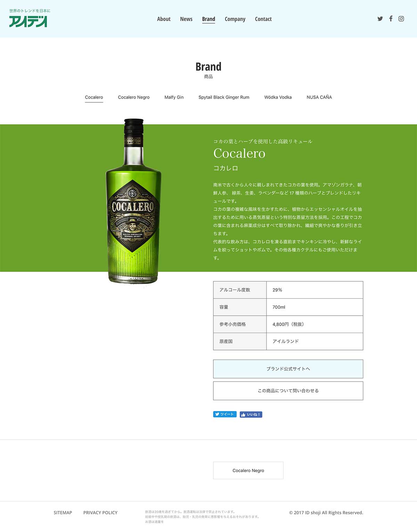Image resolution: width=417 pixels, height=532 pixels.
Task: Select the Spytail Black Ginger Rum tab
Action: pos(224,97)
